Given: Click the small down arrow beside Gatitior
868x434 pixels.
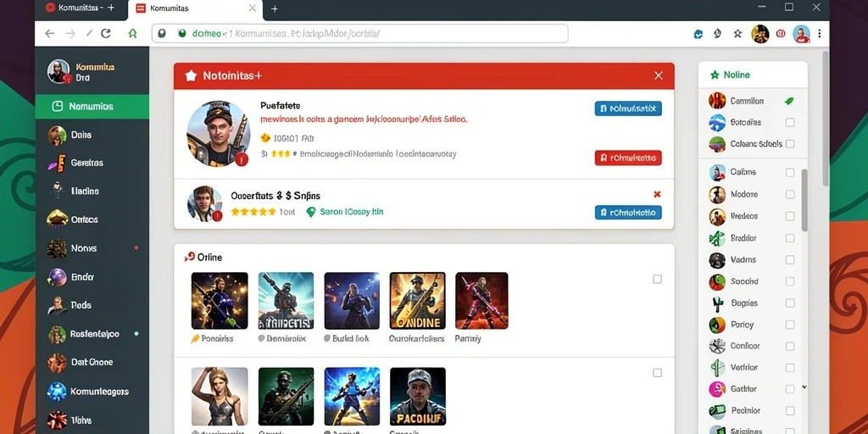Looking at the screenshot, I should 804,387.
